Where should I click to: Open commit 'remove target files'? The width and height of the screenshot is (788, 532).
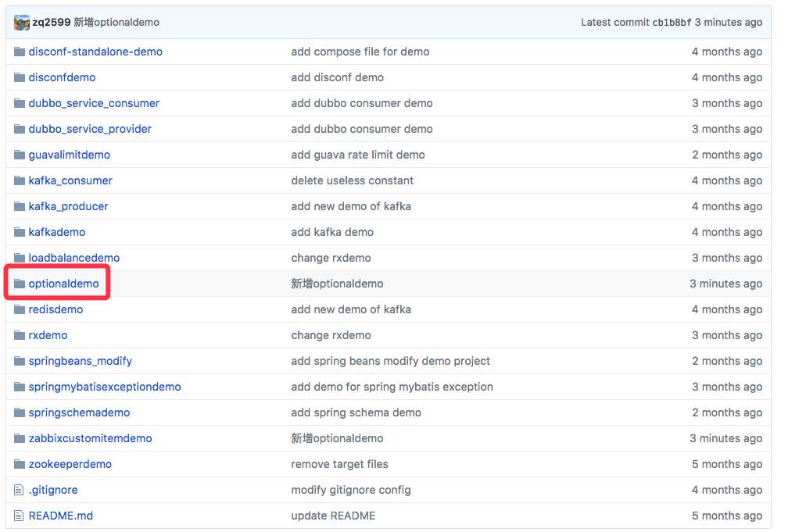click(x=340, y=464)
